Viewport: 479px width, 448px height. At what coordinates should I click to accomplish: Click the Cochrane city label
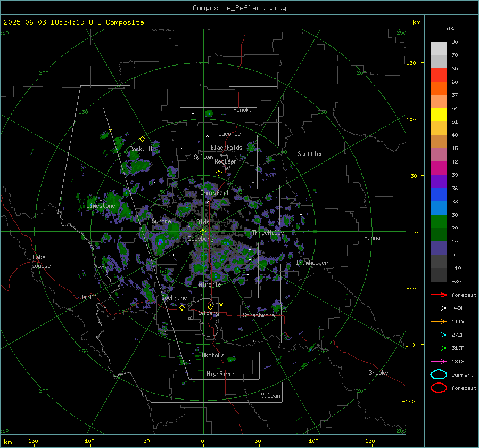pos(174,298)
